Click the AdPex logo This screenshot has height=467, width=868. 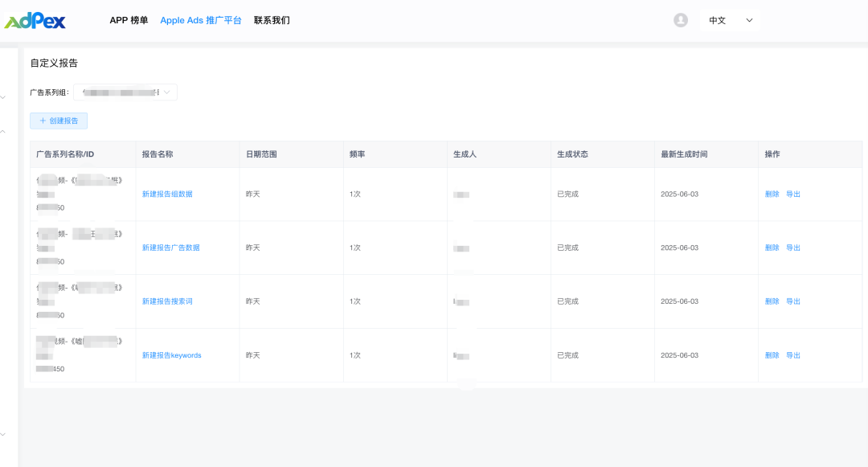(x=35, y=20)
